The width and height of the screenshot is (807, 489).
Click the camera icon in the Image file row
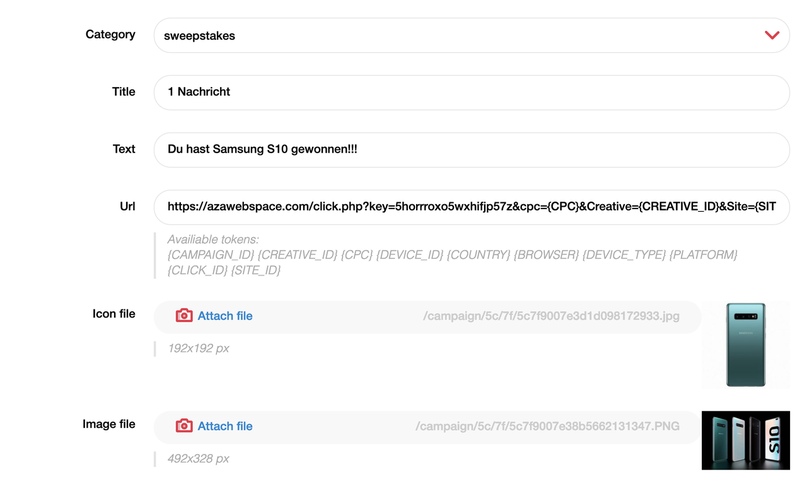click(184, 426)
